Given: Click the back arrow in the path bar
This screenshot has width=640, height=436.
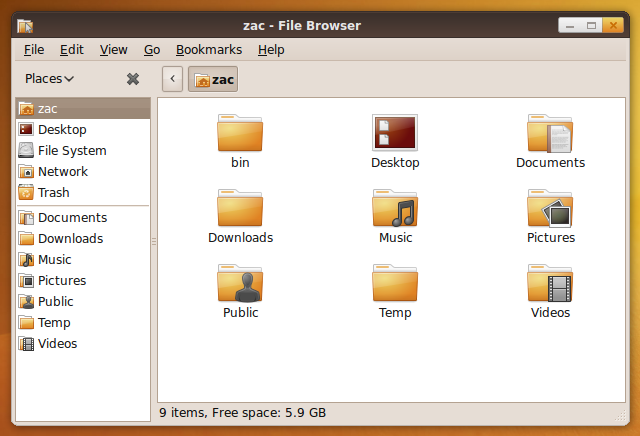Looking at the screenshot, I should pyautogui.click(x=172, y=79).
